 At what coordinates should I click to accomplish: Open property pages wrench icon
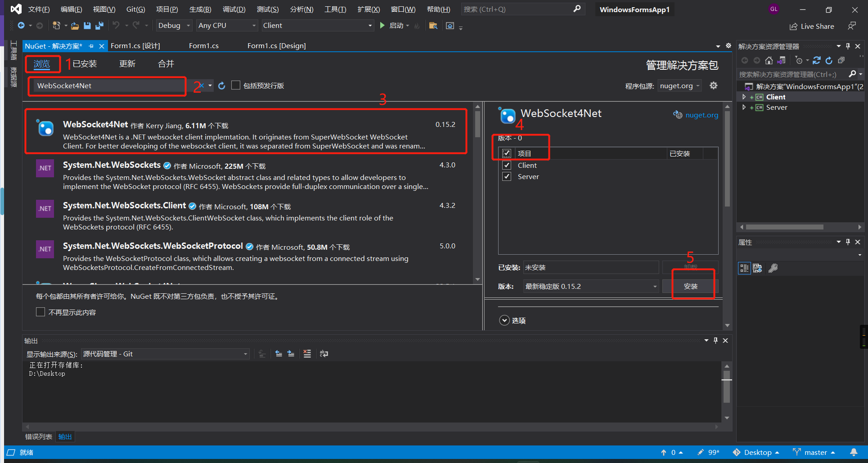click(773, 268)
